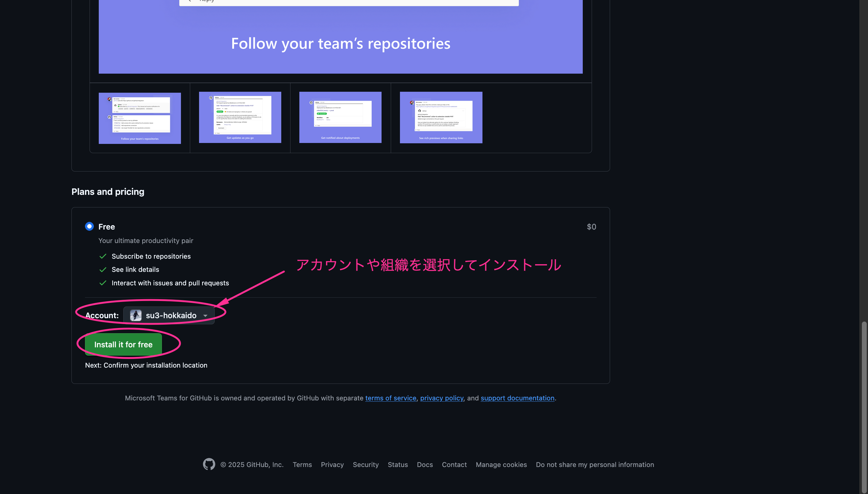
Task: Click the Terms footer link
Action: point(302,465)
